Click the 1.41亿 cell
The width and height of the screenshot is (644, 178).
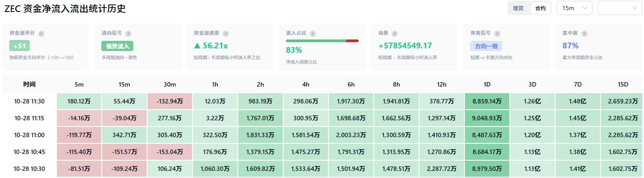[578, 169]
